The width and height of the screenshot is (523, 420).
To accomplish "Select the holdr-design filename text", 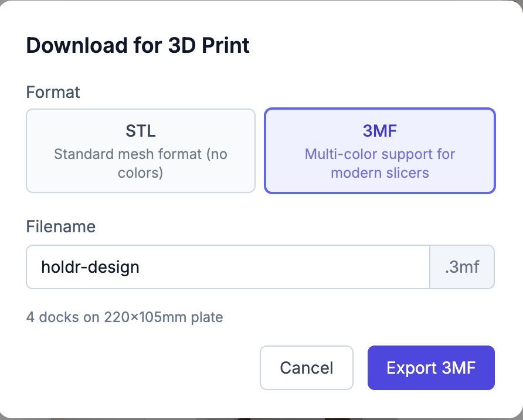I will click(90, 267).
